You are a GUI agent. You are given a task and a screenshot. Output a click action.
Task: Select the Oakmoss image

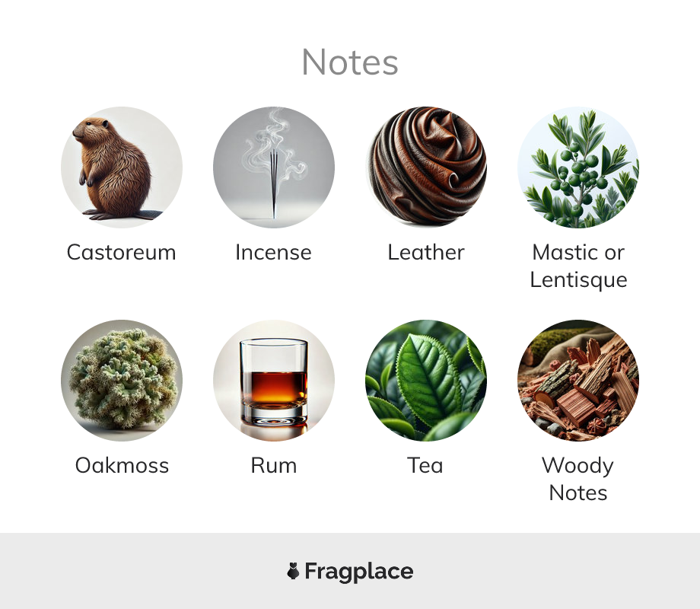[122, 380]
